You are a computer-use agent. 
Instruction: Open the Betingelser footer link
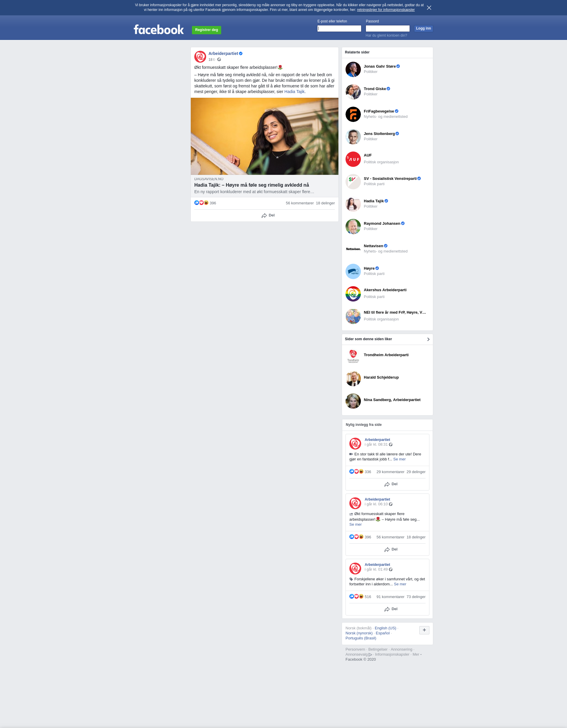378,649
